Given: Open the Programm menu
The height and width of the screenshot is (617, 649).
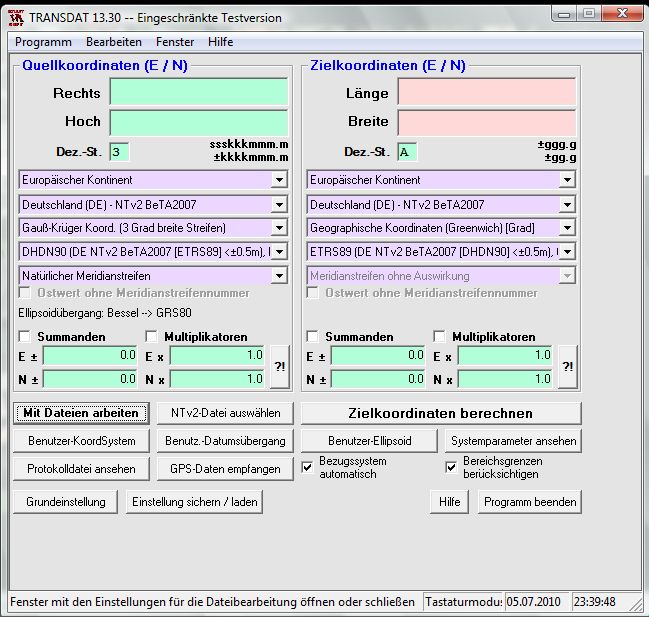Looking at the screenshot, I should tap(43, 42).
